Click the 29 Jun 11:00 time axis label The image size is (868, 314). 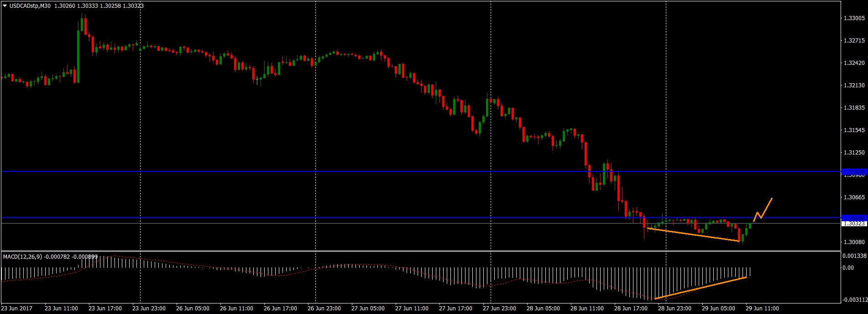[x=762, y=309]
